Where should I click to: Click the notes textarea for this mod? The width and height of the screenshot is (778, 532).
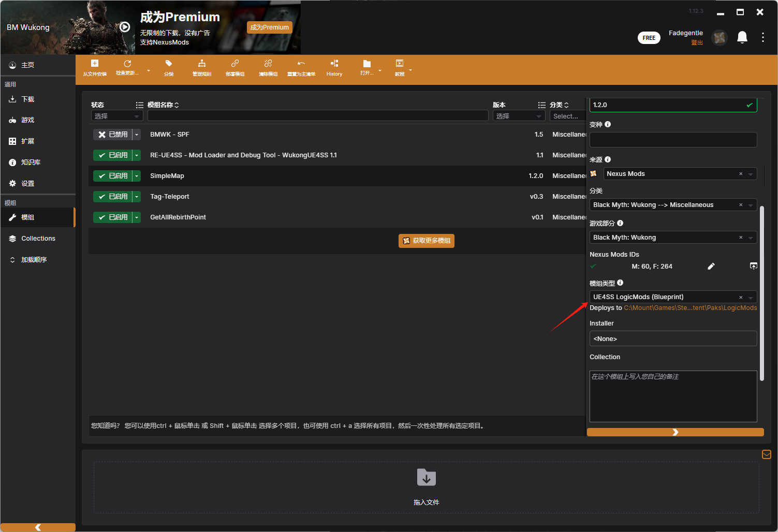click(x=673, y=396)
